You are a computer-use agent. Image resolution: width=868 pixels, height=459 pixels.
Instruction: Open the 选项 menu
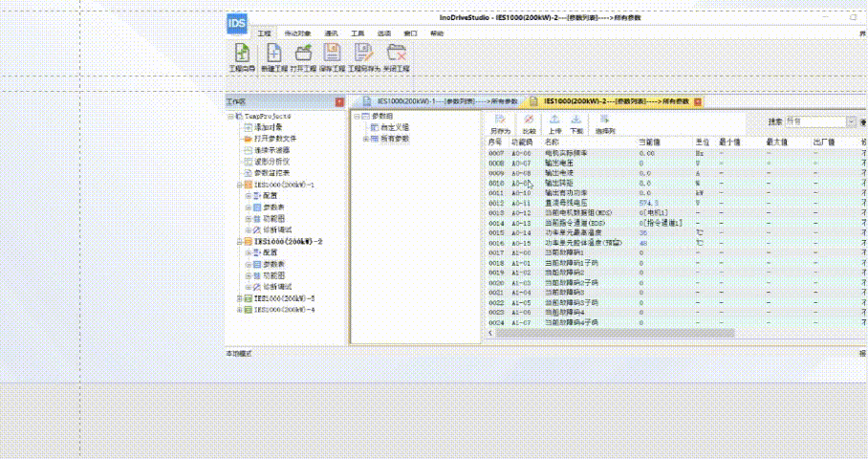coord(384,33)
